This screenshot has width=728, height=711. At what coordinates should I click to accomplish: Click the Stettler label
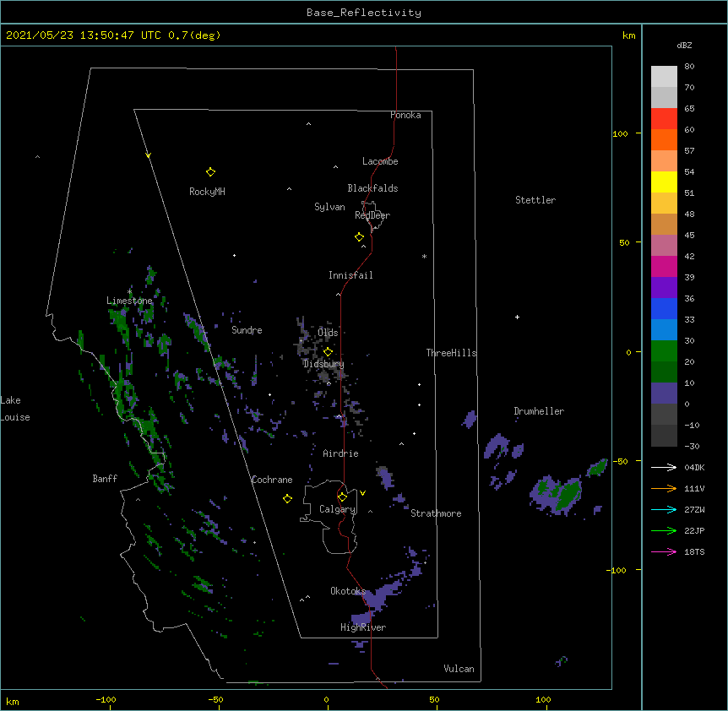click(x=535, y=200)
